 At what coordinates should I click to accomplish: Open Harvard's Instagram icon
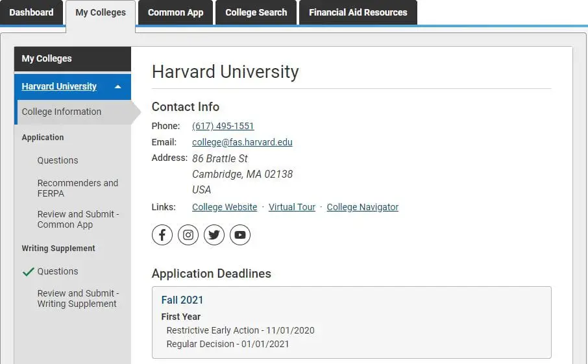pyautogui.click(x=188, y=235)
